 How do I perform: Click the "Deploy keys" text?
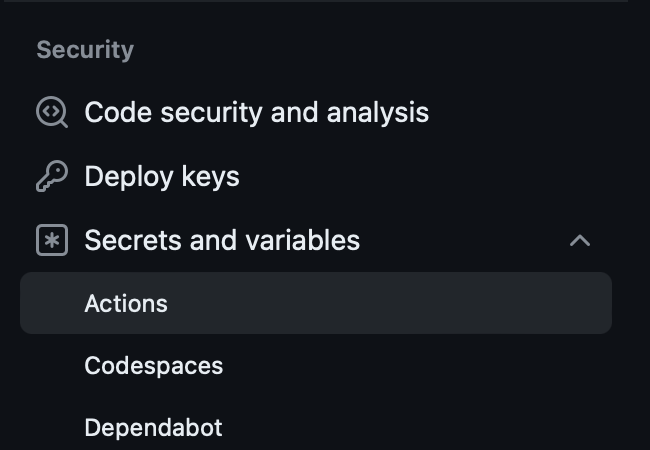[162, 177]
